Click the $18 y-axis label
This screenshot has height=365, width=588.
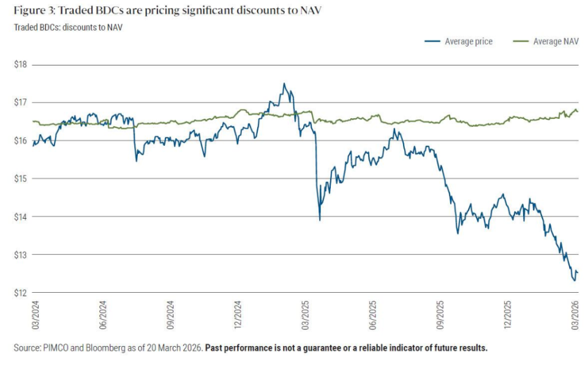coord(20,64)
